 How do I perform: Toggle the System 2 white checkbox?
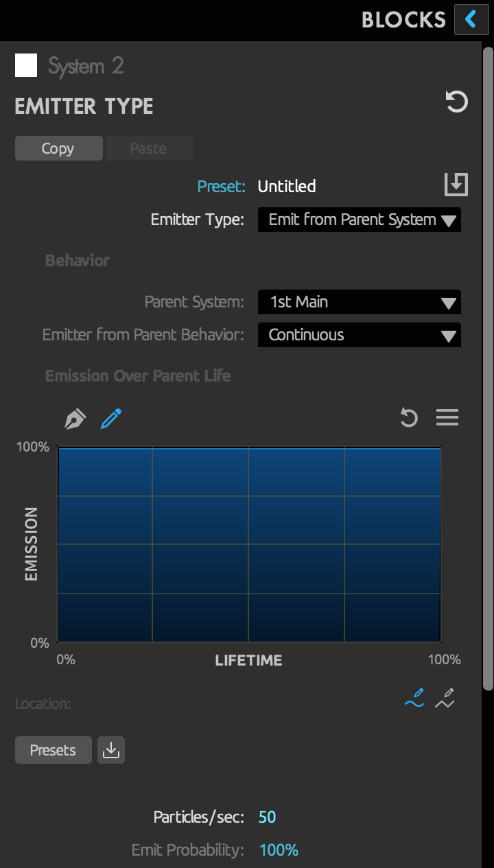click(x=26, y=66)
